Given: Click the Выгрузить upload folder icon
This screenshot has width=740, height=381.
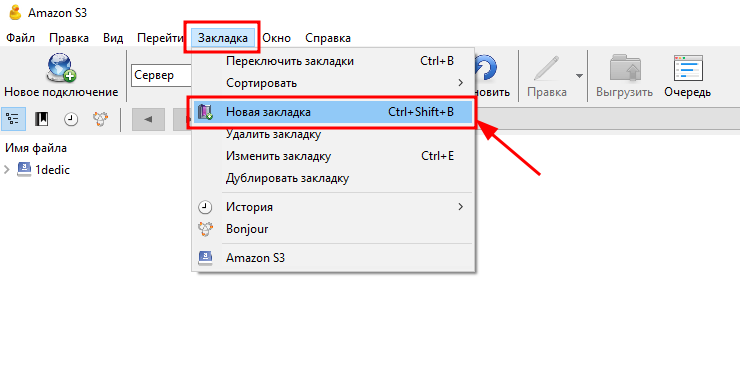Looking at the screenshot, I should tap(625, 69).
